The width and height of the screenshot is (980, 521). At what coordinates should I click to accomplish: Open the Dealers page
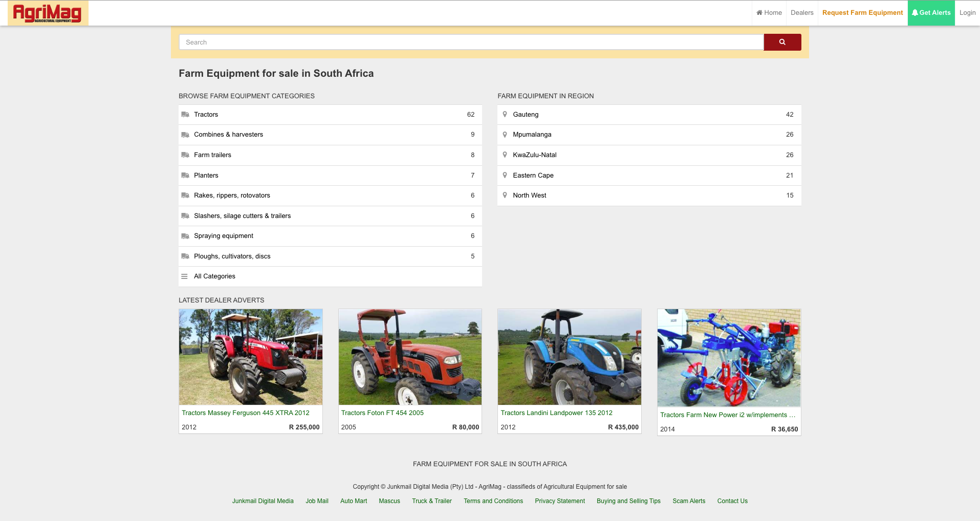coord(802,13)
